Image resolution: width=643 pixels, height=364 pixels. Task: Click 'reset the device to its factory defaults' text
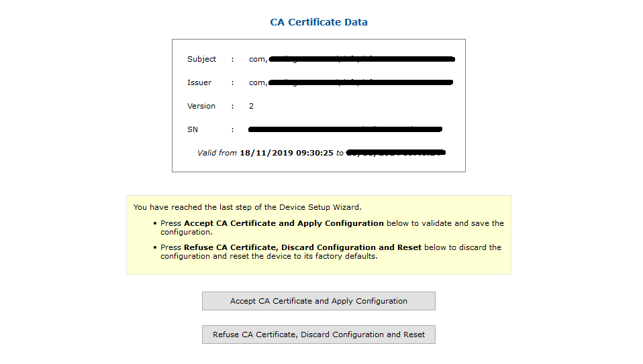pos(303,256)
